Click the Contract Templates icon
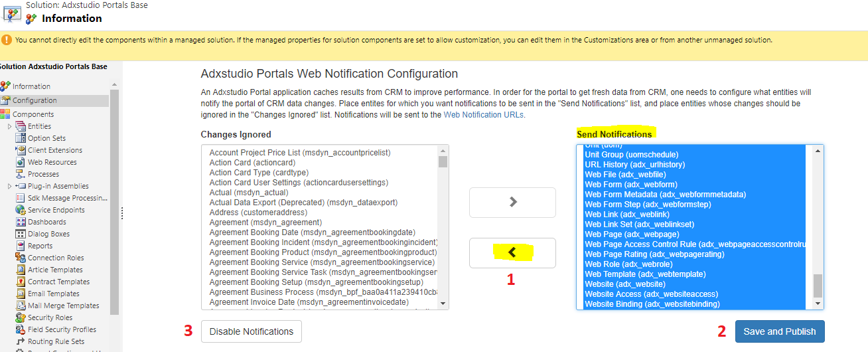This screenshot has height=352, width=868. pos(21,282)
